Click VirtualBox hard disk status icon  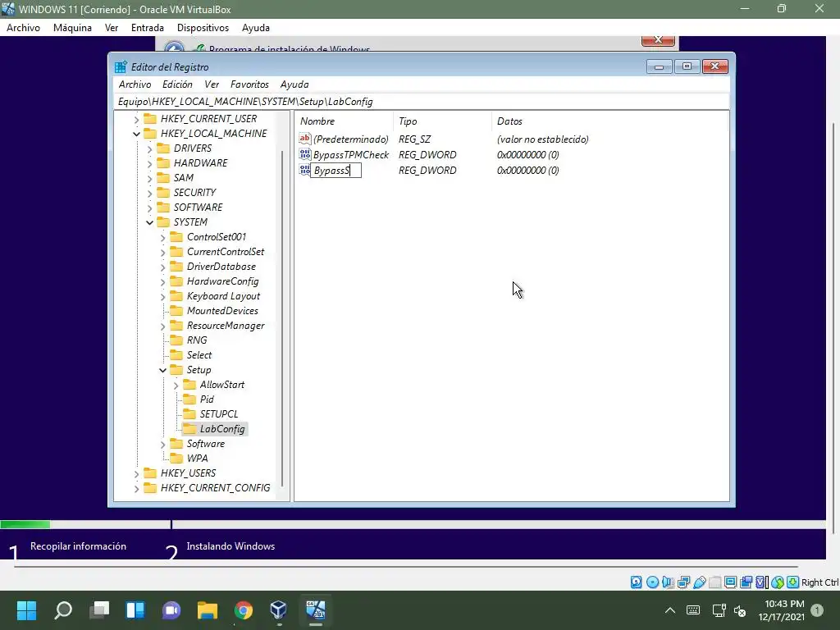pyautogui.click(x=636, y=582)
